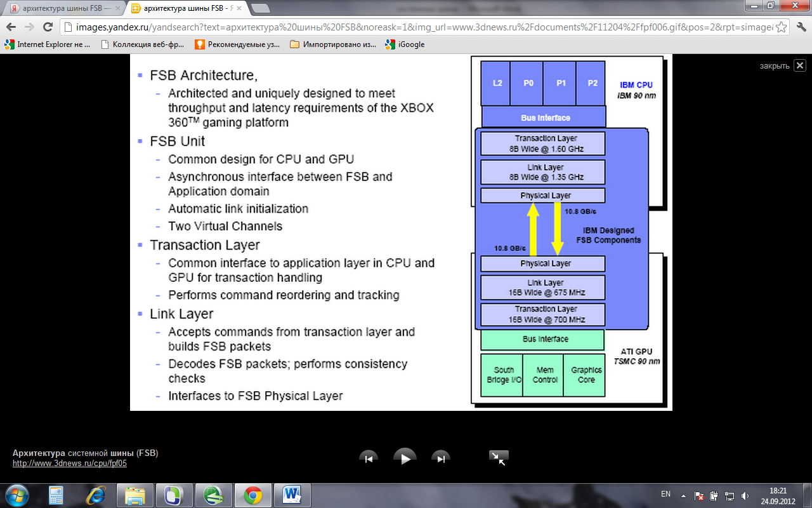Screen dimensions: 812x508
Task: Open the Action Center flag icon
Action: [699, 495]
